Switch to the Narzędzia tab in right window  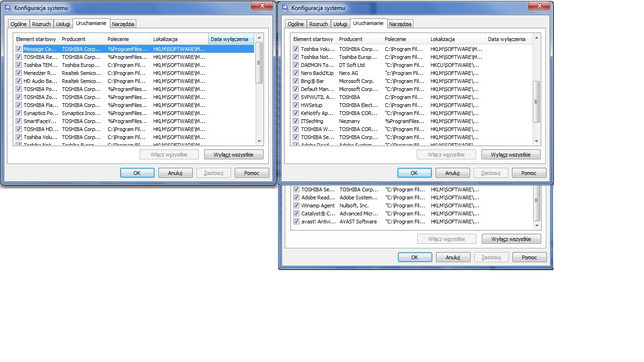click(x=400, y=24)
